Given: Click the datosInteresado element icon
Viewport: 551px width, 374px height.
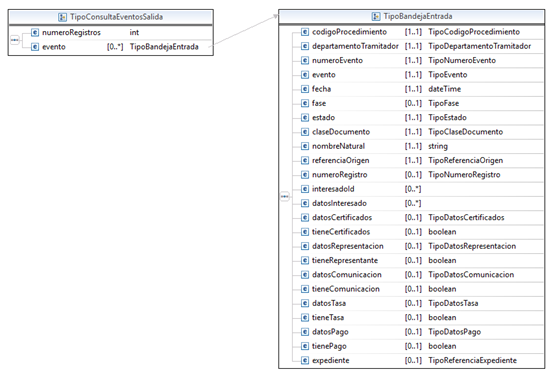Looking at the screenshot, I should tap(305, 203).
